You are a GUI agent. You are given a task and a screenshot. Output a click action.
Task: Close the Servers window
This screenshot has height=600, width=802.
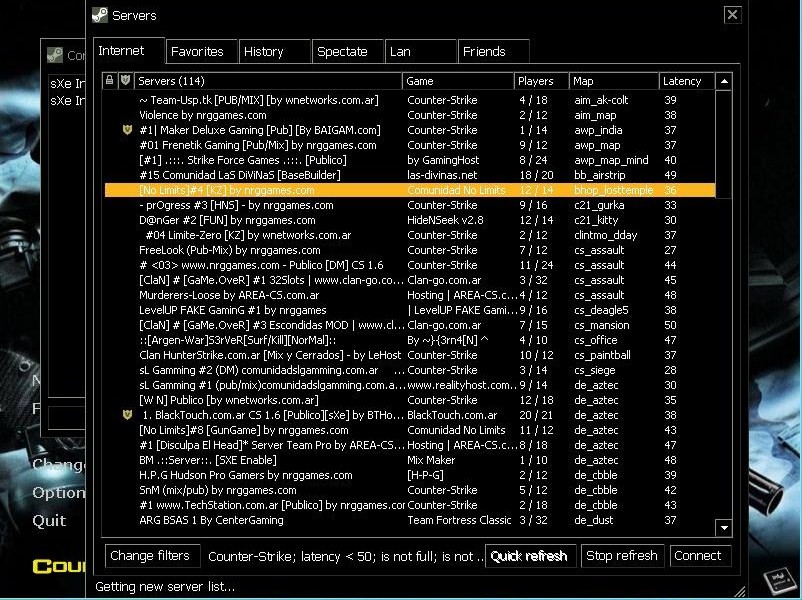coord(732,15)
